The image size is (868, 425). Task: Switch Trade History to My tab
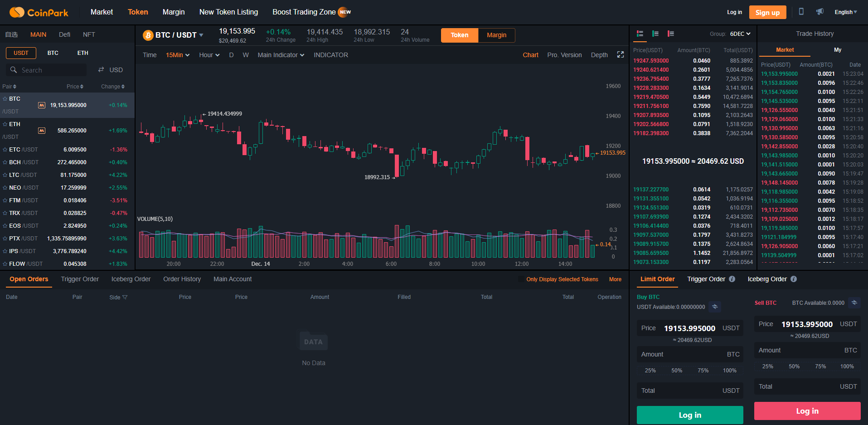pos(838,50)
